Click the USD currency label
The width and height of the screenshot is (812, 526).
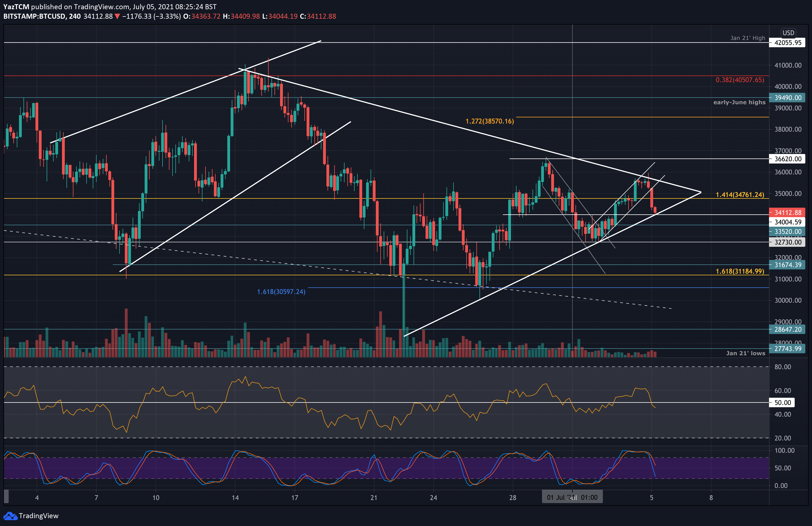(788, 33)
